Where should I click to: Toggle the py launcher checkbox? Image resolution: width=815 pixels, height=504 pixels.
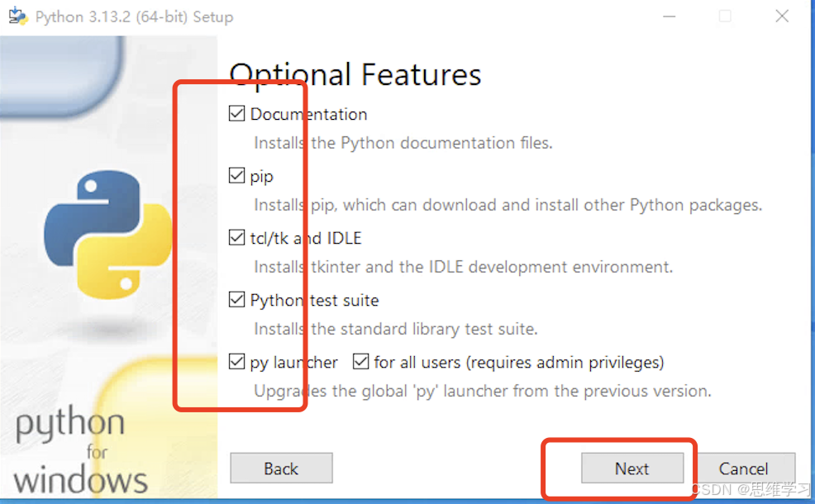(237, 362)
